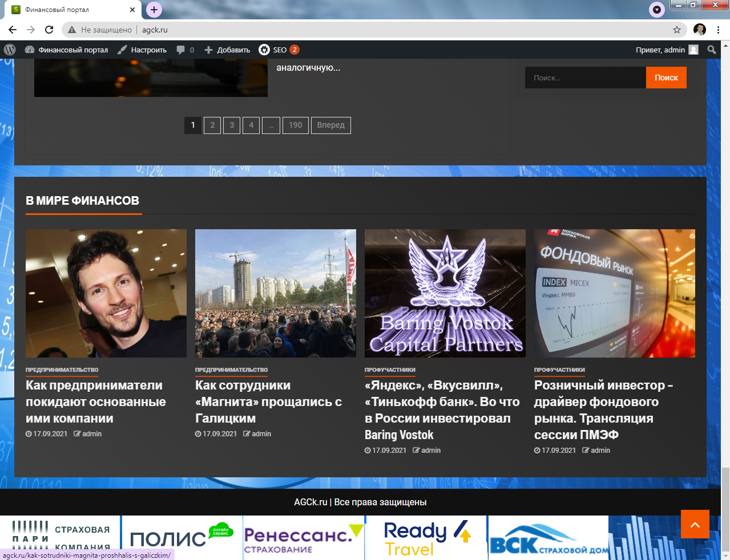Click the not-secure warning icon

(x=72, y=30)
